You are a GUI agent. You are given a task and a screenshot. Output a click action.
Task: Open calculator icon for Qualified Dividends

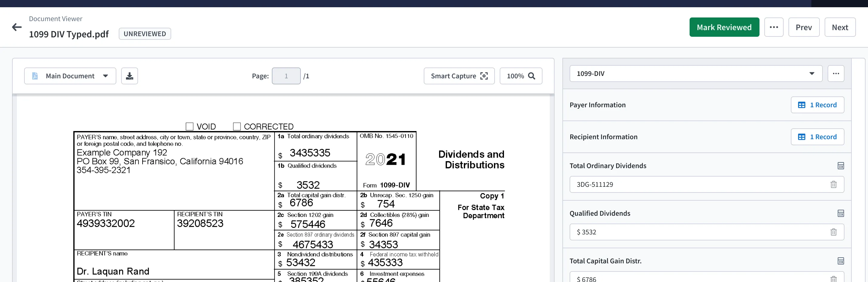coord(840,213)
